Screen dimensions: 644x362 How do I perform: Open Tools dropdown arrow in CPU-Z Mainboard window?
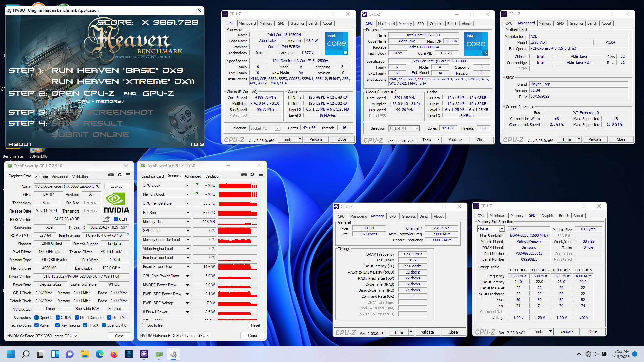coord(579,139)
